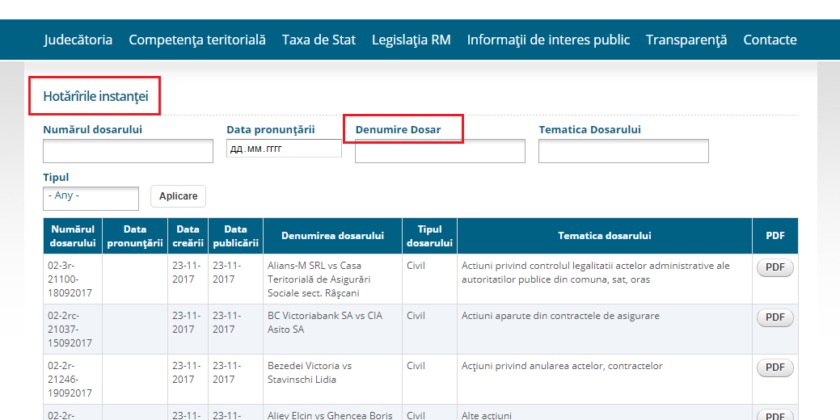
Task: Open the Transparenţă menu item
Action: [x=686, y=40]
